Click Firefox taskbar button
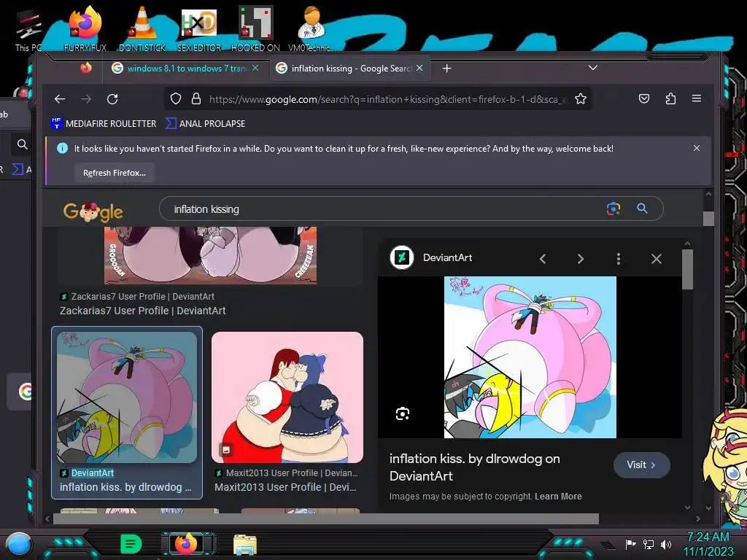 (x=186, y=544)
